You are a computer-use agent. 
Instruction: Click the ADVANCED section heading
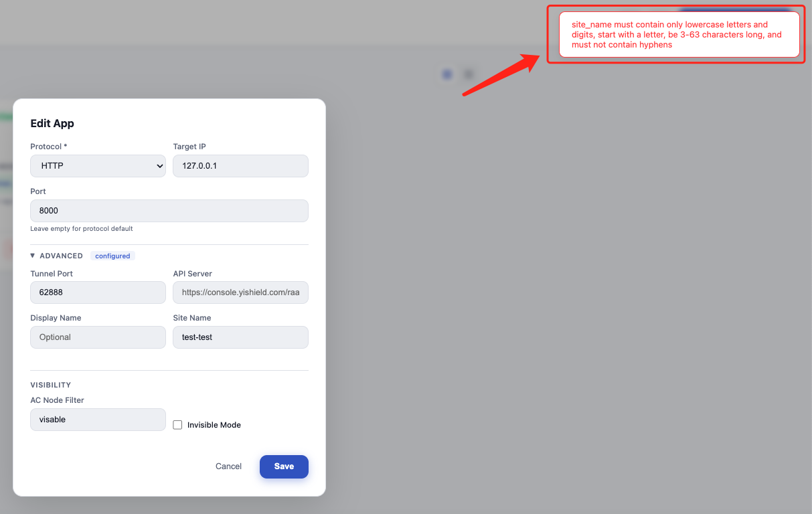pos(61,256)
